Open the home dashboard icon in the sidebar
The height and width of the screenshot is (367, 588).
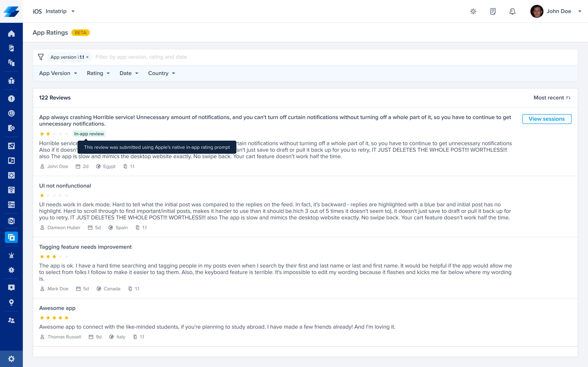point(11,33)
